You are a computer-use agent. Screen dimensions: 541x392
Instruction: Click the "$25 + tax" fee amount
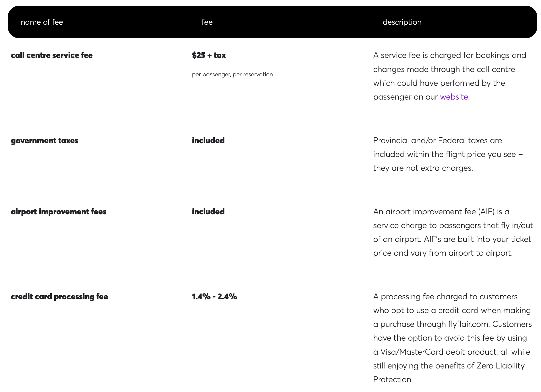209,55
